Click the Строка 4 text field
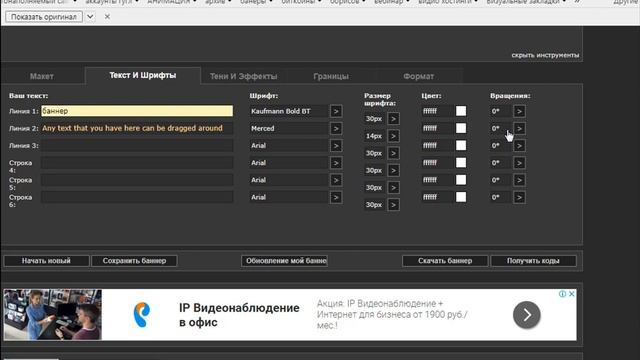The image size is (640, 360). [137, 163]
